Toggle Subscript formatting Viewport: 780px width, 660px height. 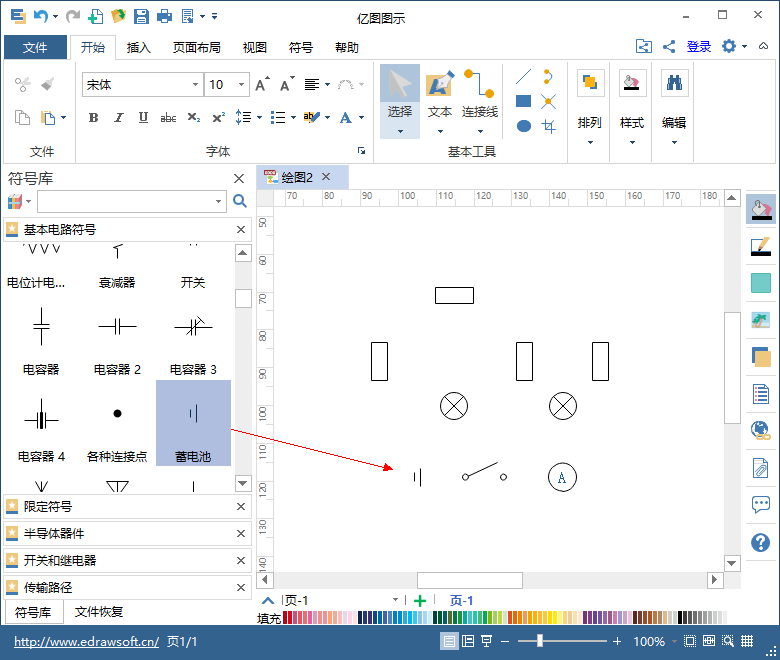[x=194, y=118]
